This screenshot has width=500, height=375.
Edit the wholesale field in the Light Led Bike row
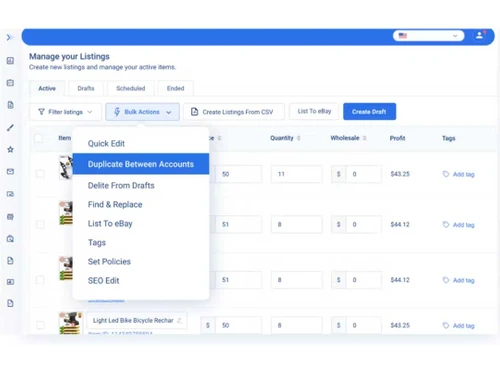[364, 325]
